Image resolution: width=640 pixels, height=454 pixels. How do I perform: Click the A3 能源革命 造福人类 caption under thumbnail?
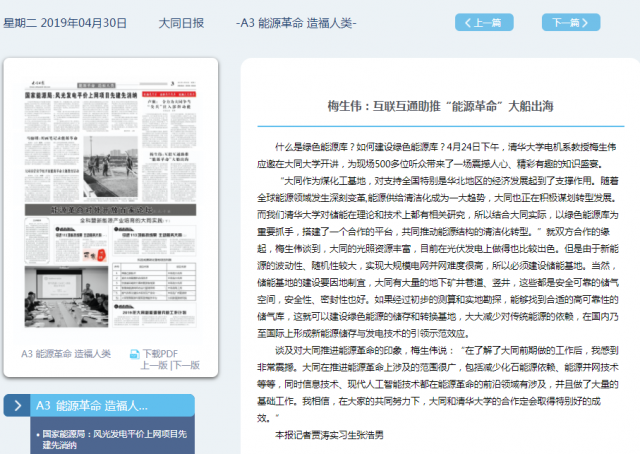click(x=66, y=354)
